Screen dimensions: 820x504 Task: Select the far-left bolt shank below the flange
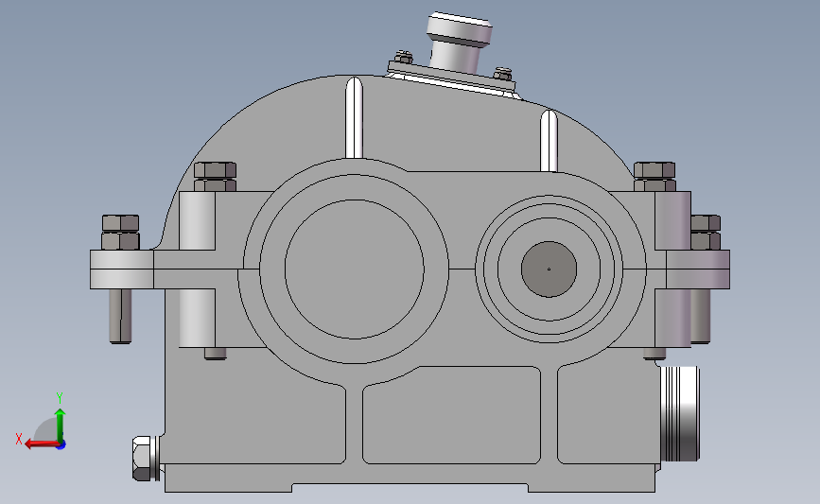(120, 317)
